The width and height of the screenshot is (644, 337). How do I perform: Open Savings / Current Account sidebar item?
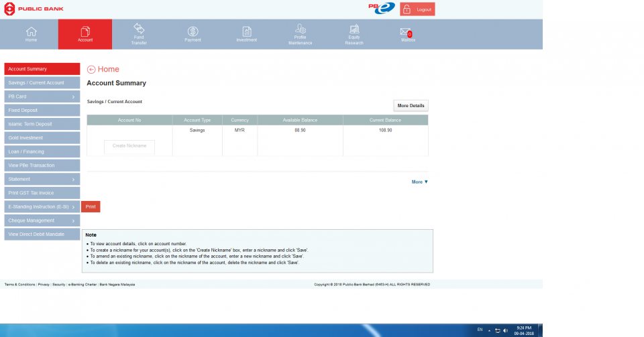pyautogui.click(x=42, y=83)
